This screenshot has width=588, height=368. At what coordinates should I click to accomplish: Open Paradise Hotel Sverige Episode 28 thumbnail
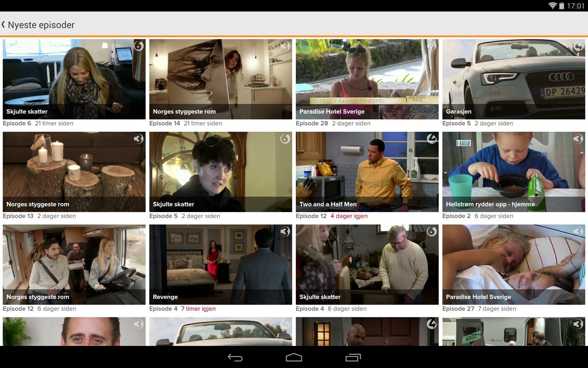coord(367,79)
